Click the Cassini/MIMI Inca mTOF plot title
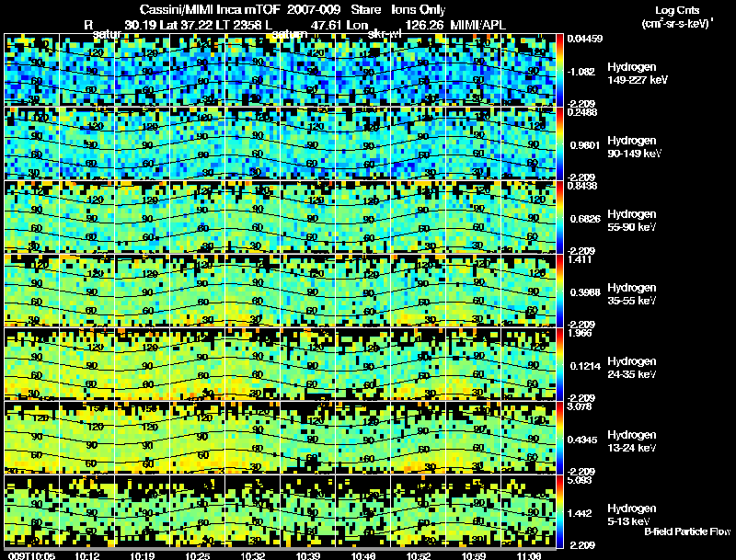This screenshot has height=560, width=736. tap(293, 10)
